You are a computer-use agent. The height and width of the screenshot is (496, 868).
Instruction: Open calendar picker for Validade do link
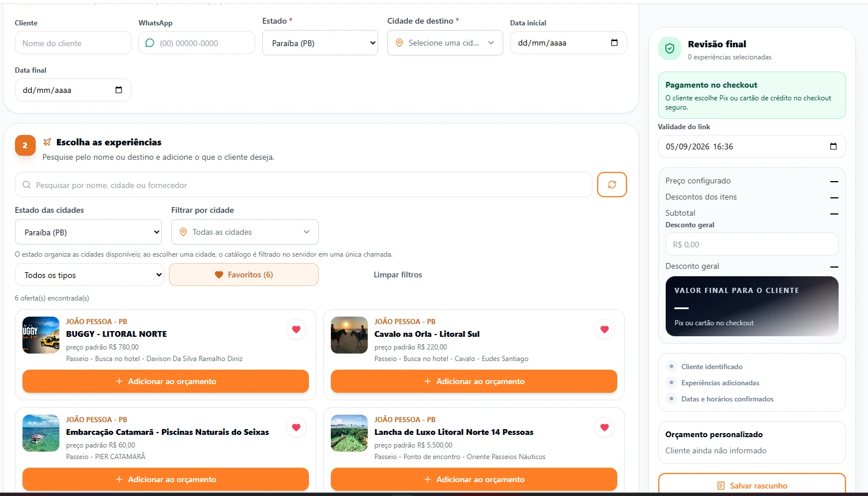pos(833,146)
